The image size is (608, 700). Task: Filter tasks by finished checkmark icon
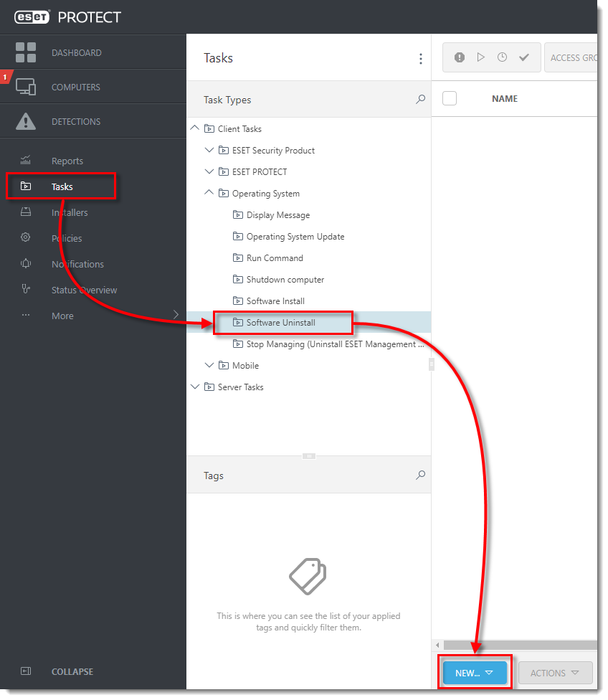pos(524,57)
